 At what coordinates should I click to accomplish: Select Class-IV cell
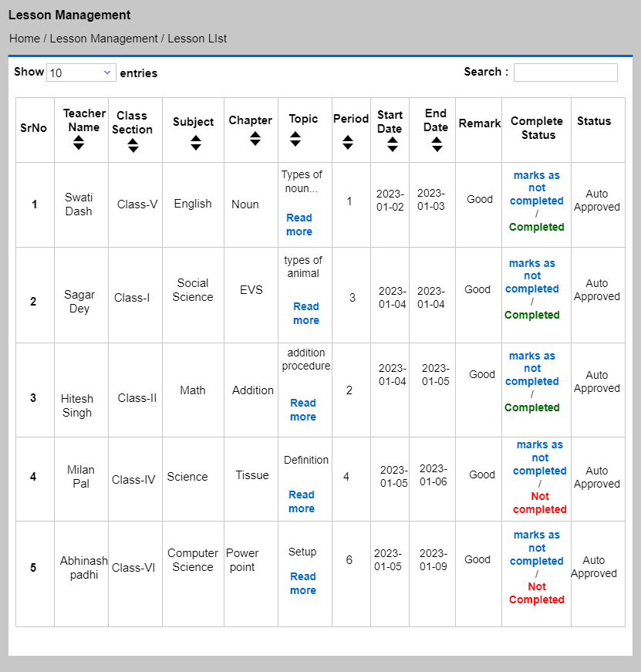pos(133,480)
